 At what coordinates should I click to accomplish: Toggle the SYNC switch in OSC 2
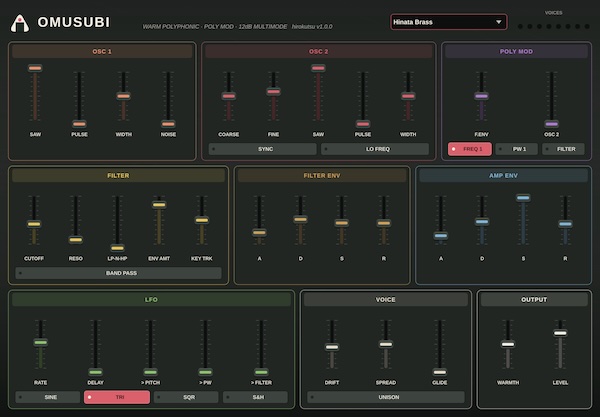[x=262, y=149]
